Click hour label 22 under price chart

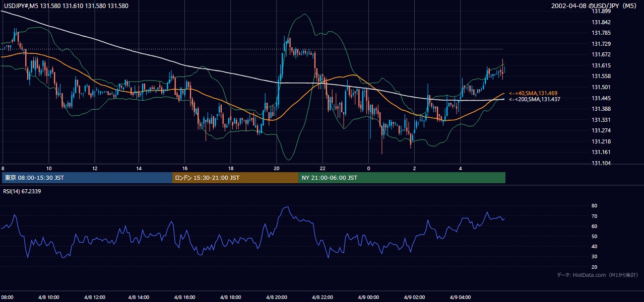tap(323, 168)
